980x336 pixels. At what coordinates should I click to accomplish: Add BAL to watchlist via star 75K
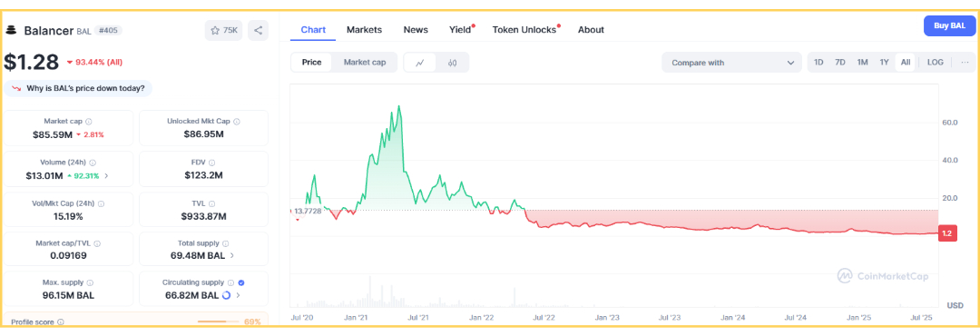[x=224, y=30]
